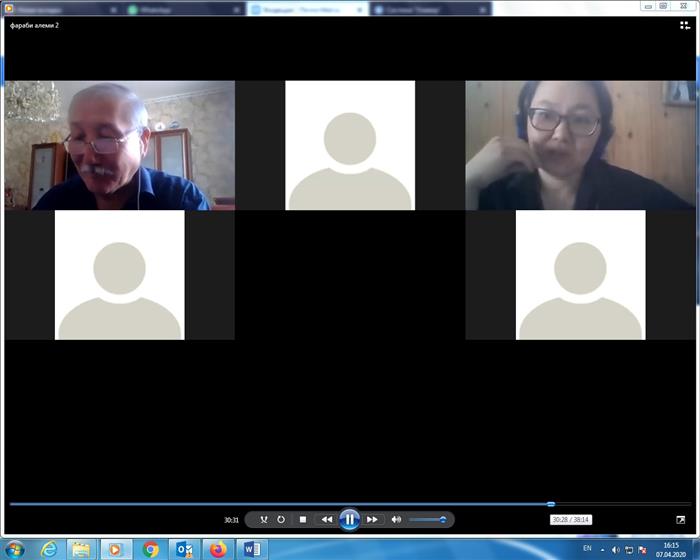The width and height of the screenshot is (700, 560).
Task: Open Internet Explorer from taskbar
Action: pyautogui.click(x=47, y=549)
